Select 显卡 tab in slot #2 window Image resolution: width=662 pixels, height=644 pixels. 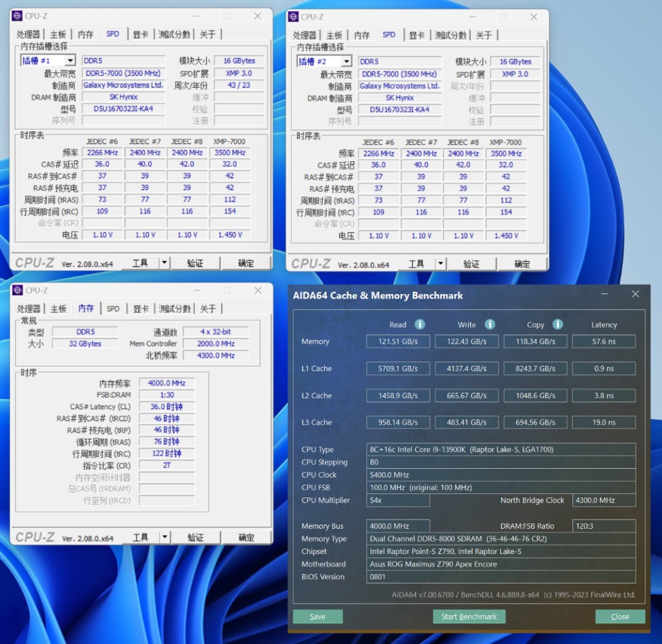point(417,36)
